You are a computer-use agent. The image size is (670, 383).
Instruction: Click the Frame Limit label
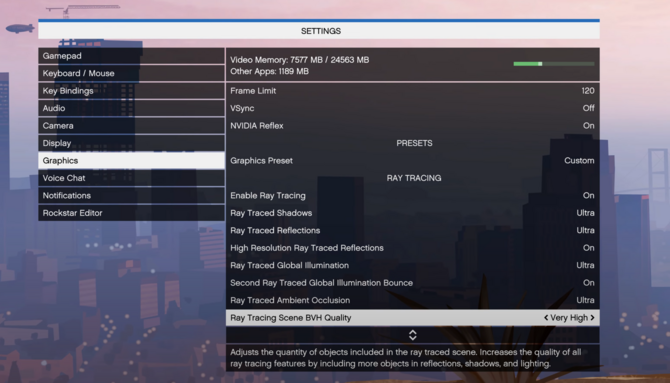[x=253, y=91]
